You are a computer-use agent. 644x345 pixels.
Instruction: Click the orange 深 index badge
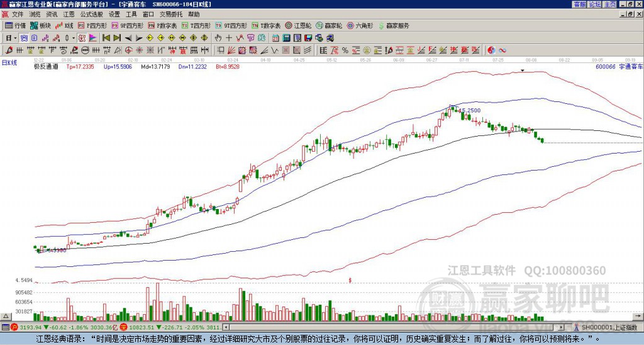[x=123, y=327]
